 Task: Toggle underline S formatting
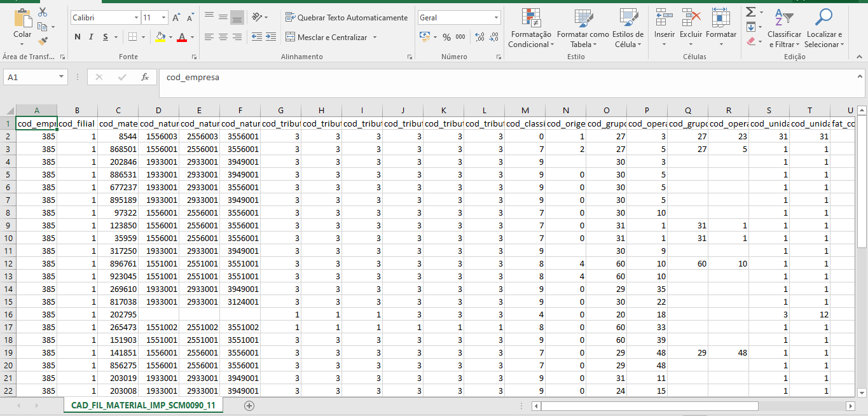[x=106, y=37]
